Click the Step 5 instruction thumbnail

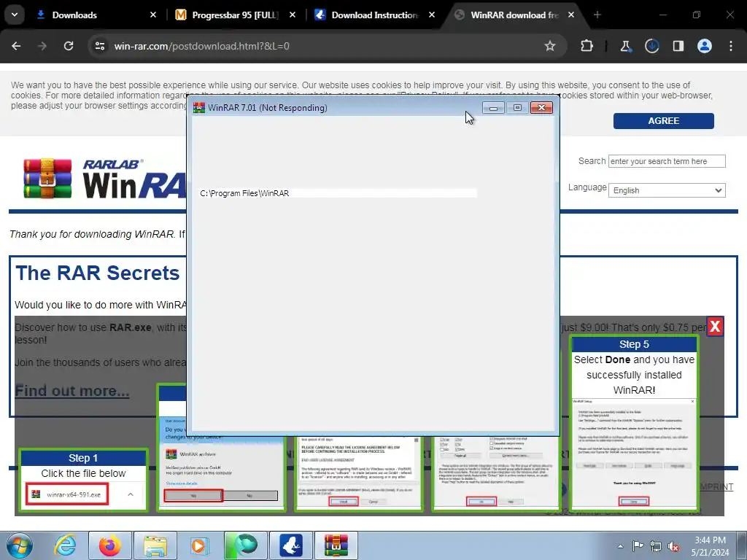[634, 424]
